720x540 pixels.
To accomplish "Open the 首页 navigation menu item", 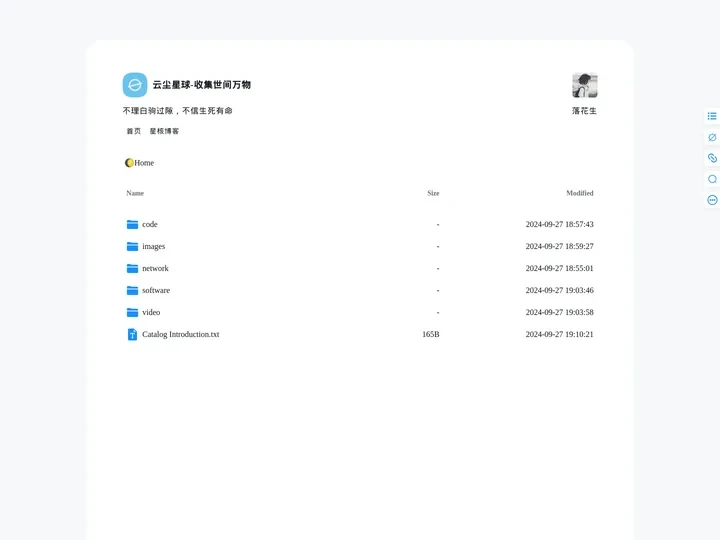I will click(x=133, y=131).
